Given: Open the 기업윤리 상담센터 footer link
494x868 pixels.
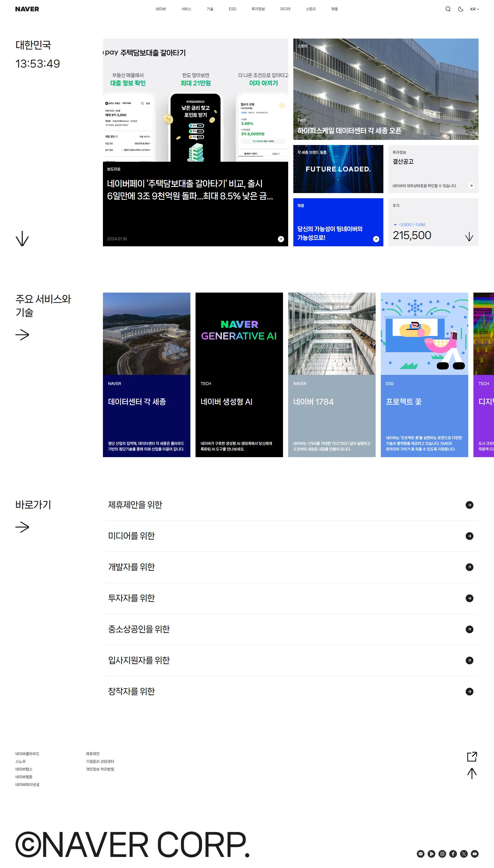Looking at the screenshot, I should pos(100,762).
